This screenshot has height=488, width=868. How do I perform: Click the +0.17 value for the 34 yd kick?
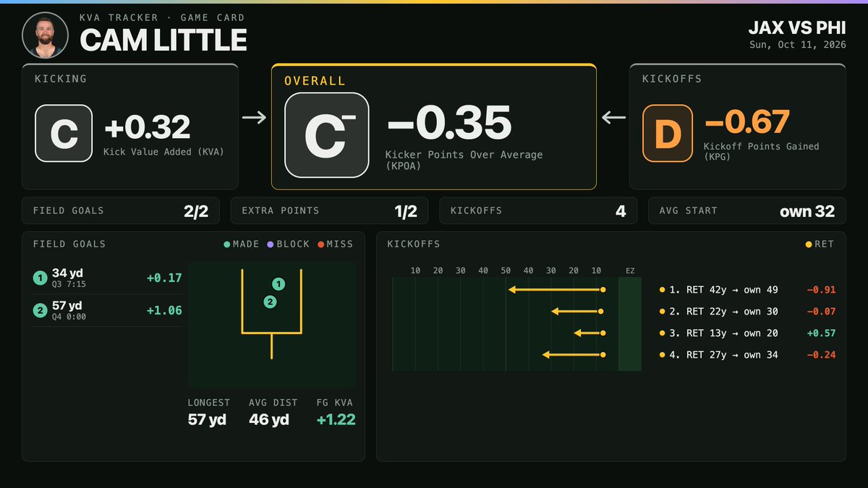tap(164, 278)
